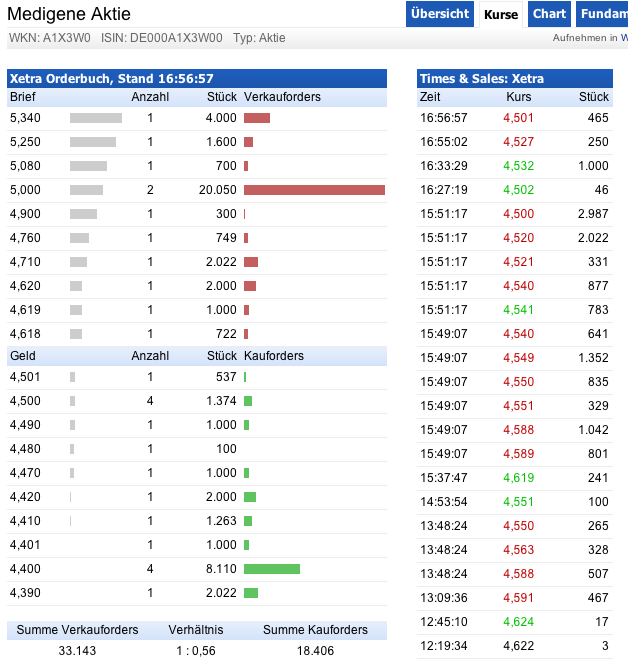Click the Kauforders column header
This screenshot has height=661, width=628.
pos(274,355)
